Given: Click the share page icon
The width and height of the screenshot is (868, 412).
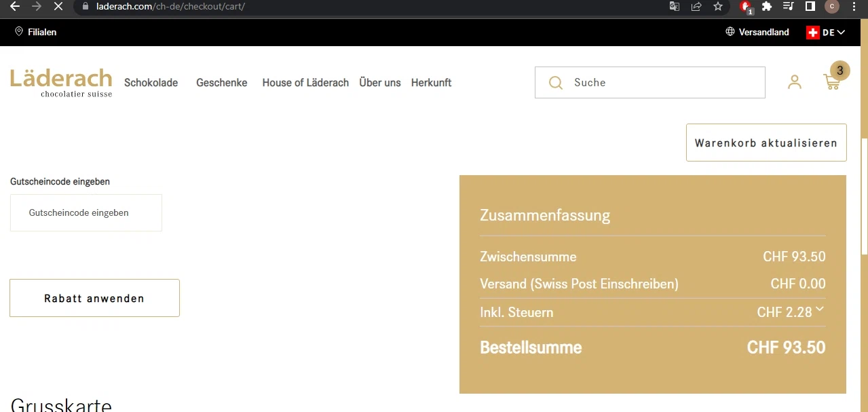Looking at the screenshot, I should (x=696, y=7).
